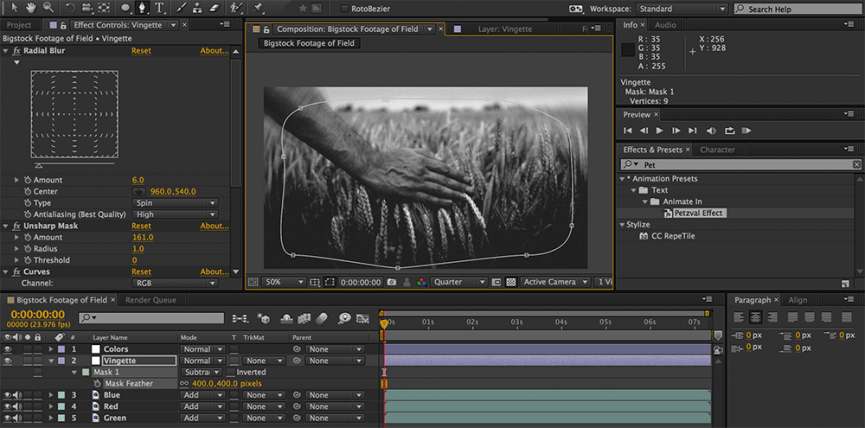This screenshot has width=865, height=428.
Task: Click the Motion Blur icon in timeline
Action: (322, 318)
